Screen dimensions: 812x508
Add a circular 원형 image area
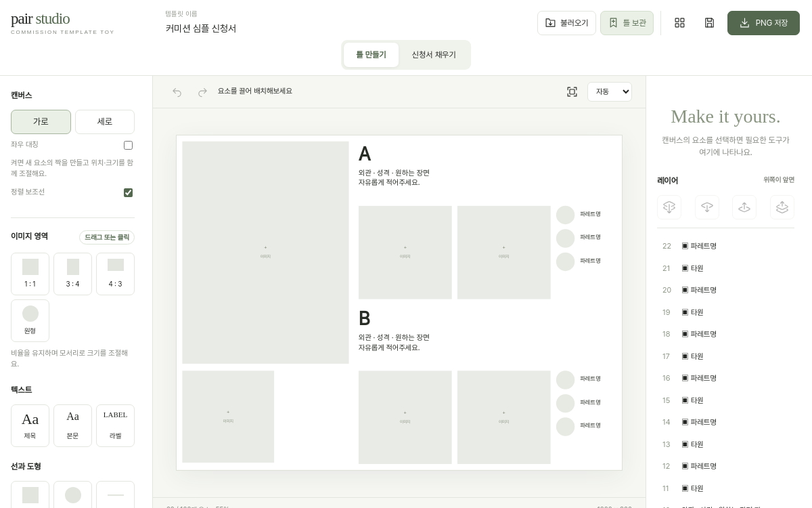coord(30,320)
